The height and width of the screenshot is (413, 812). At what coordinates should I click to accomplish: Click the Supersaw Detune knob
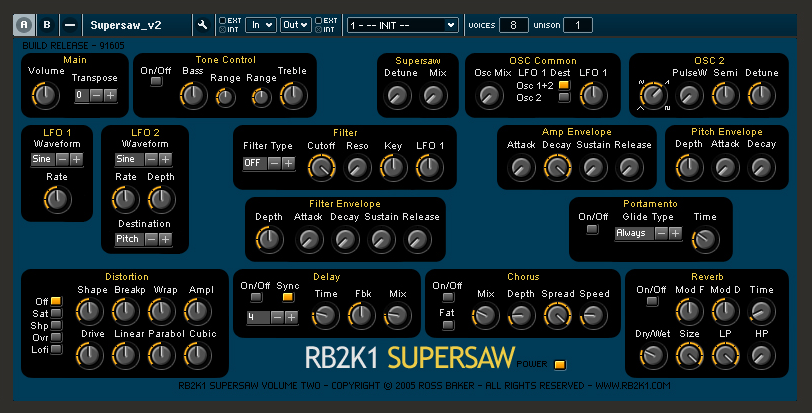click(x=398, y=95)
